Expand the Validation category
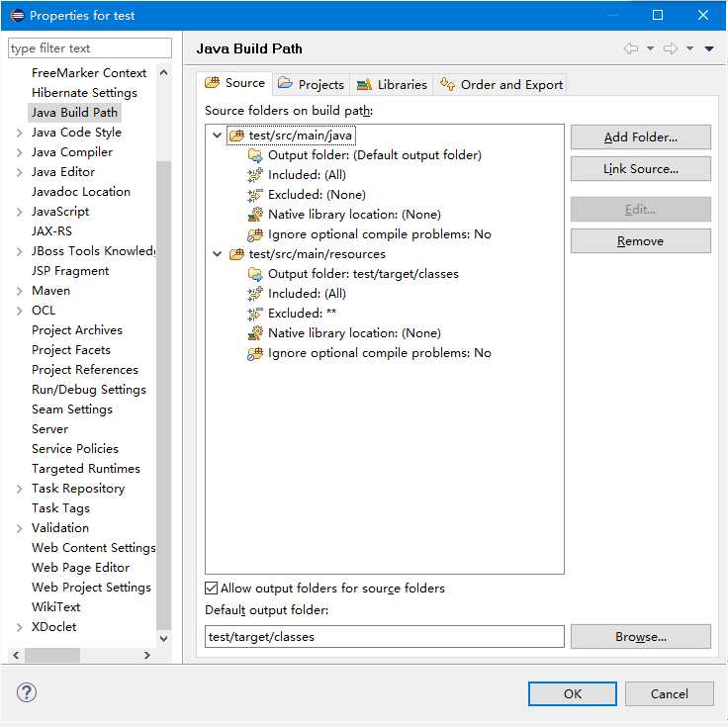This screenshot has height=727, width=728. click(19, 528)
